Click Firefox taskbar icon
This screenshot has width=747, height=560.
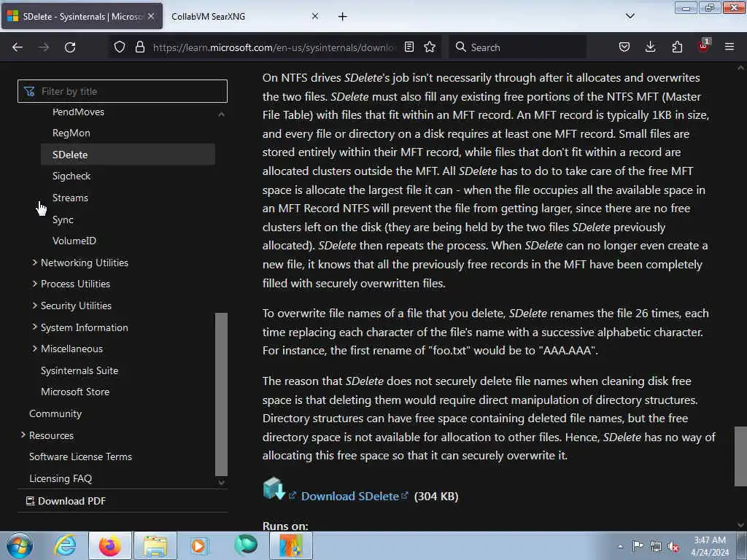coord(110,545)
